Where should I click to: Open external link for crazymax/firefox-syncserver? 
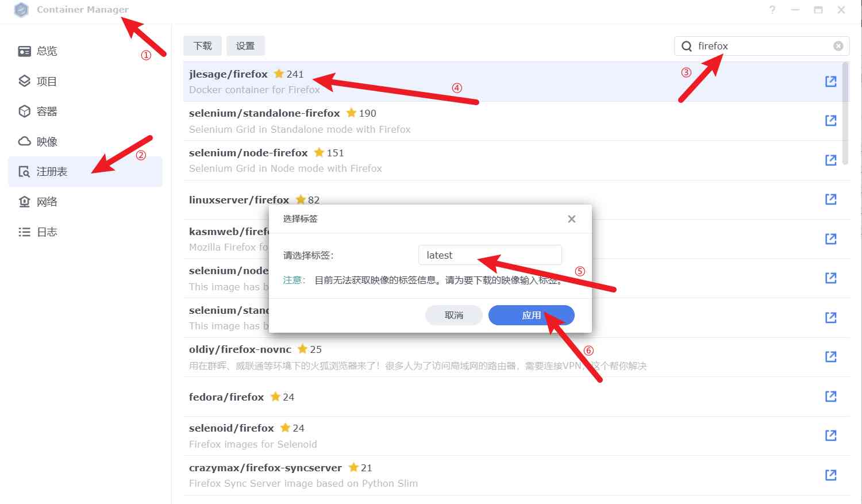click(x=831, y=475)
